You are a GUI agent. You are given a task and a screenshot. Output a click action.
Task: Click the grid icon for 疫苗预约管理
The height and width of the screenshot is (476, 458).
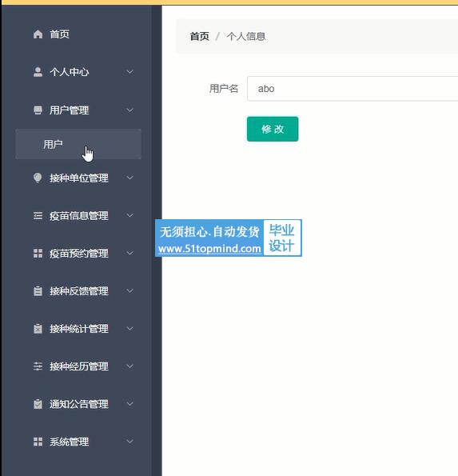[x=38, y=253]
